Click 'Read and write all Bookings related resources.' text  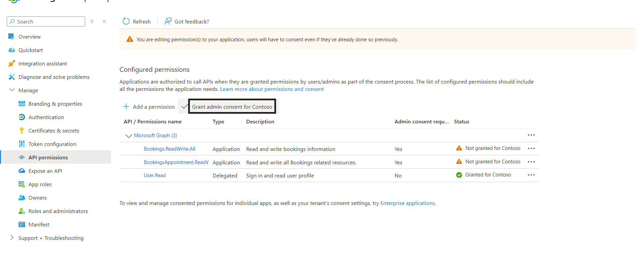[x=301, y=162]
